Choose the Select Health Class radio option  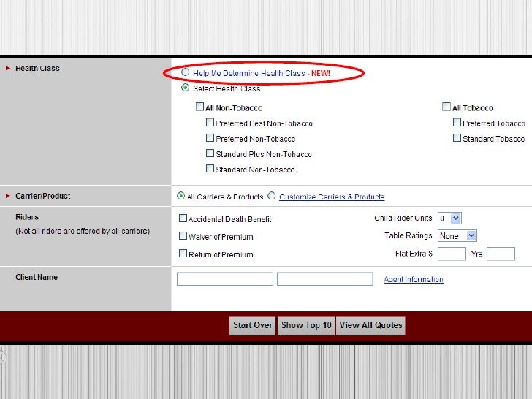(x=185, y=88)
